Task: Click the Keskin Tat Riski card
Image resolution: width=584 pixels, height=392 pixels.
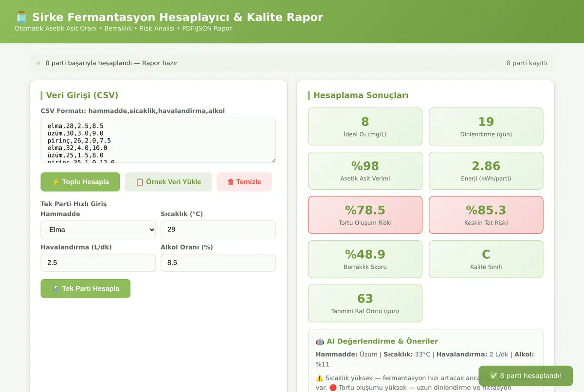Action: tap(486, 215)
